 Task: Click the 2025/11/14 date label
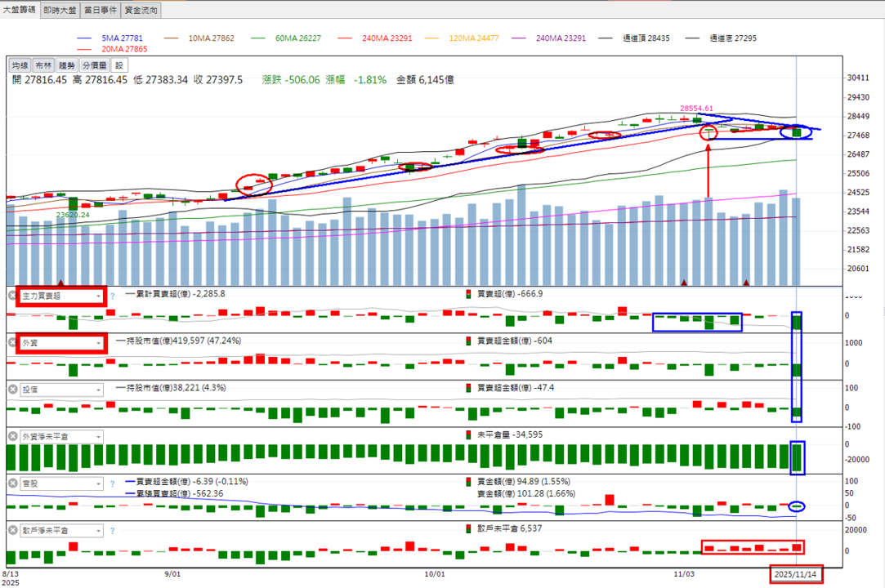pyautogui.click(x=796, y=574)
